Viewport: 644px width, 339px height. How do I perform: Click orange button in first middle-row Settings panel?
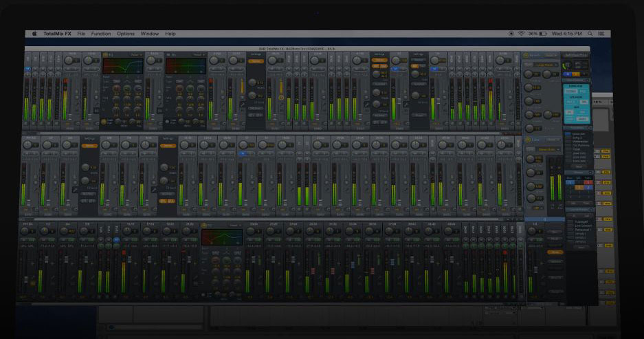(x=89, y=146)
